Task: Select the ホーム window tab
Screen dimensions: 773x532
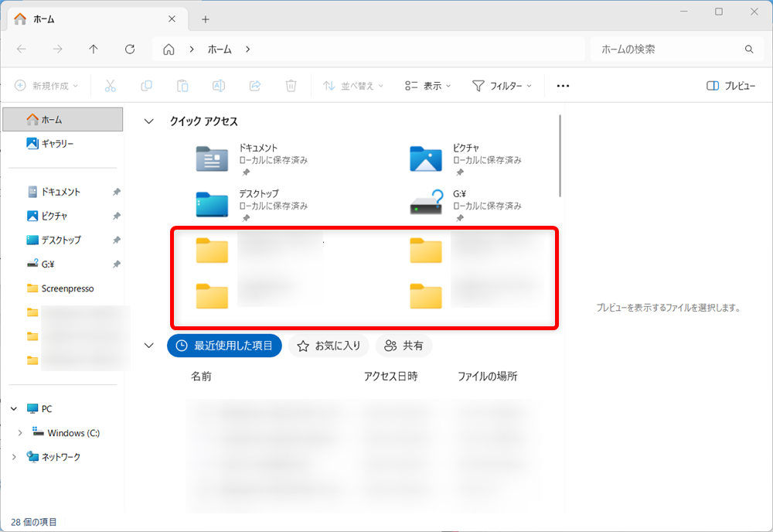Action: tap(44, 19)
